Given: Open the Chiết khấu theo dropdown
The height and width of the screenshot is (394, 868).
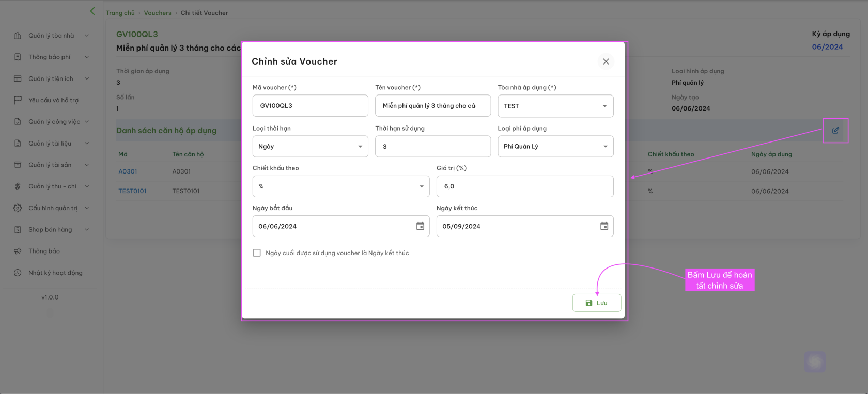Looking at the screenshot, I should [341, 186].
